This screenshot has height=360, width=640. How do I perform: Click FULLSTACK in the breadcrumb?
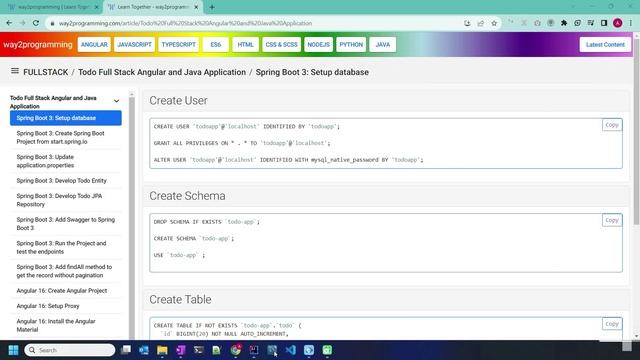[46, 72]
